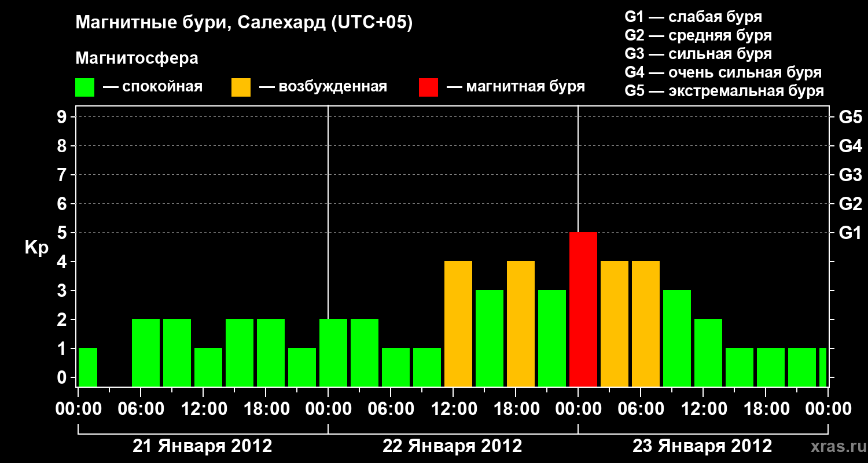
Task: Select green Kp 3 bar at 09:00, 23 January
Action: (677, 338)
